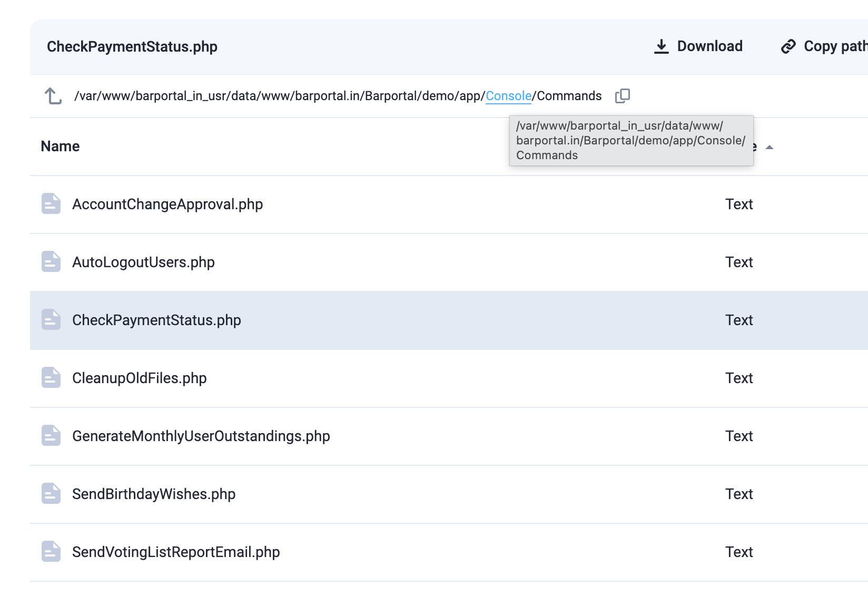Click the Commands segment in the path
Viewport: 868px width, 605px height.
click(x=569, y=96)
